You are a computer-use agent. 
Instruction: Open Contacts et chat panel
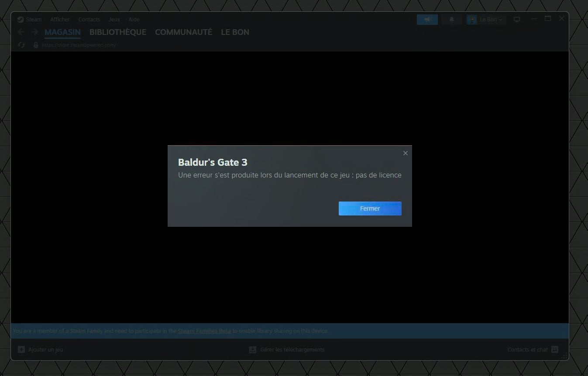[x=532, y=350]
